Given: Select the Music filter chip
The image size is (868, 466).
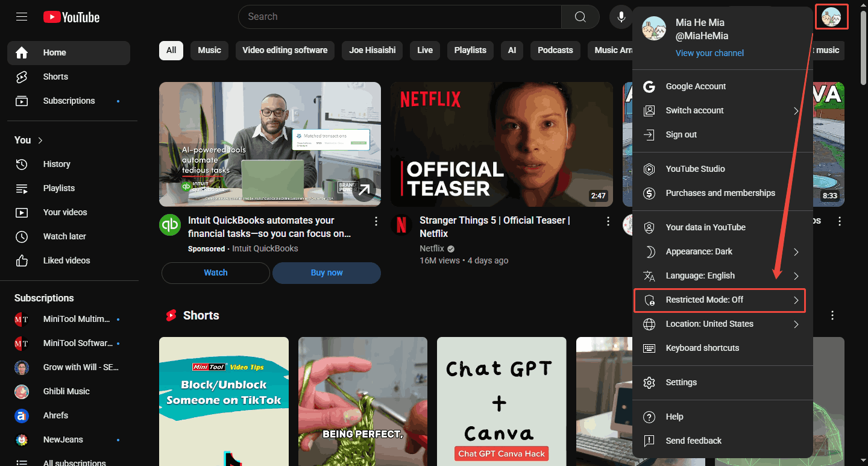Looking at the screenshot, I should [209, 51].
